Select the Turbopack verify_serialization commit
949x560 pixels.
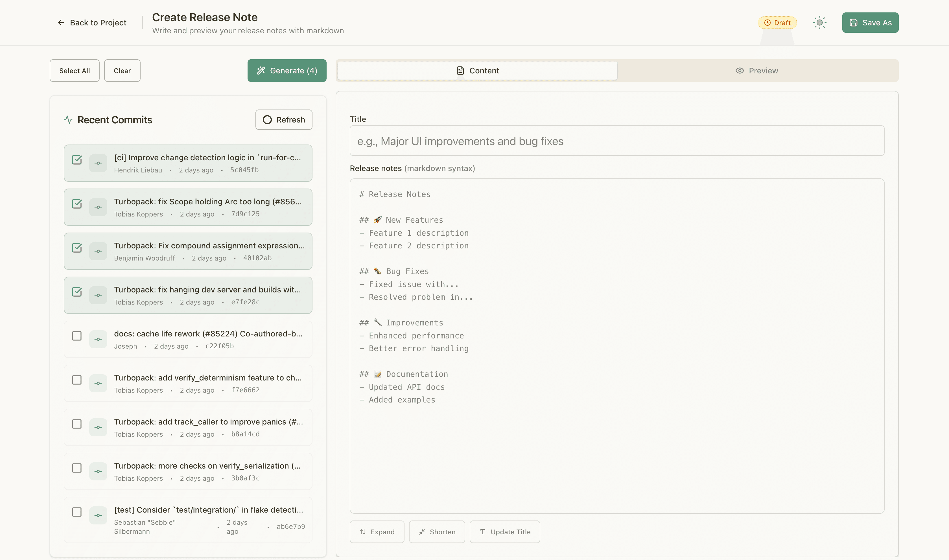point(77,468)
